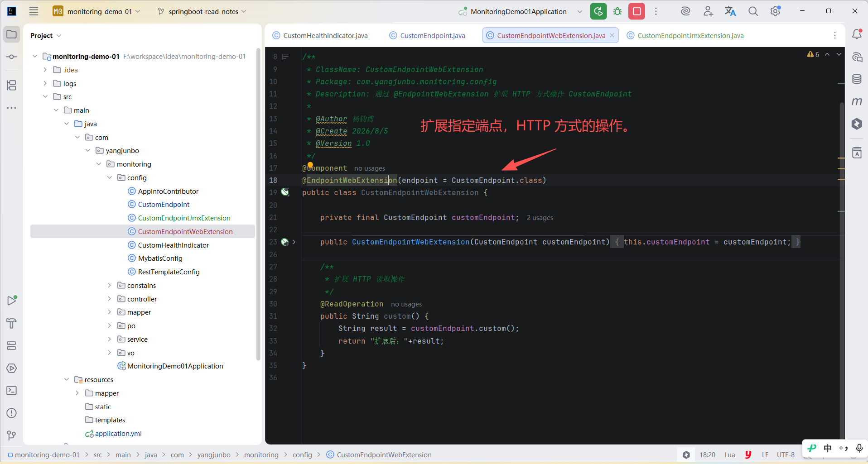This screenshot has height=464, width=868.
Task: Expand the folded constructor on line 23
Action: (294, 242)
